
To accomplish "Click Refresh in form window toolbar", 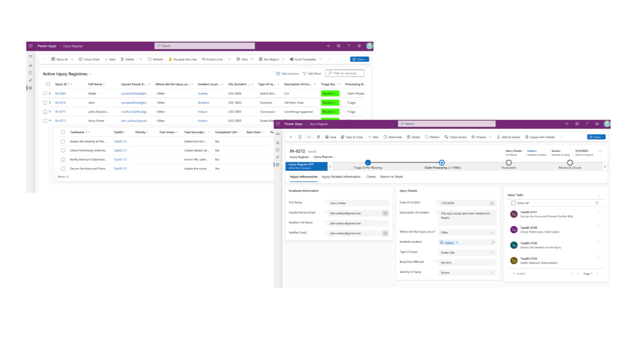I will (432, 137).
